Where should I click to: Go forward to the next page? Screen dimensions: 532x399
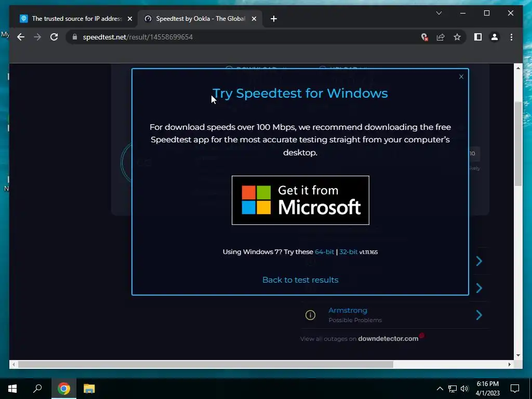[37, 37]
